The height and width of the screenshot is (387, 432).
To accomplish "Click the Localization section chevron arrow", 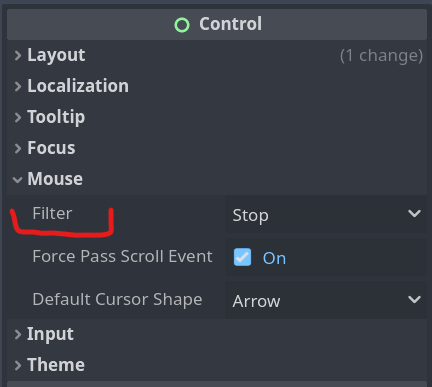I will tap(18, 87).
